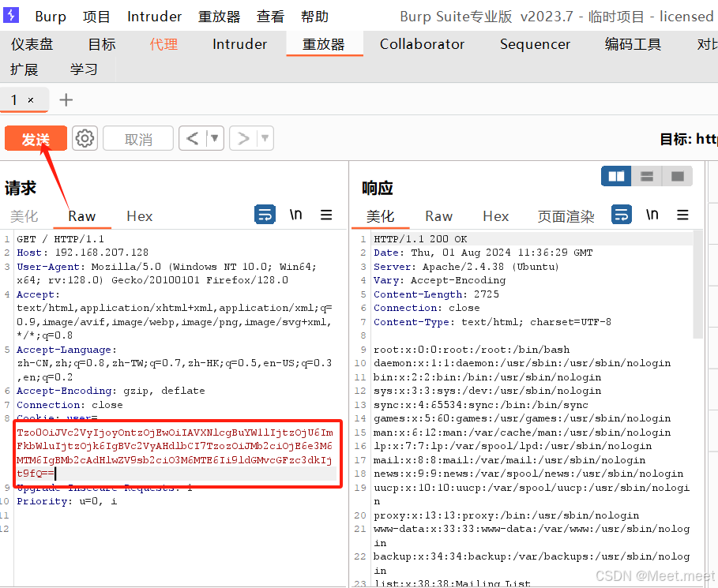718x588 pixels.
Task: Switch to 编码工具 tab
Action: [x=633, y=44]
